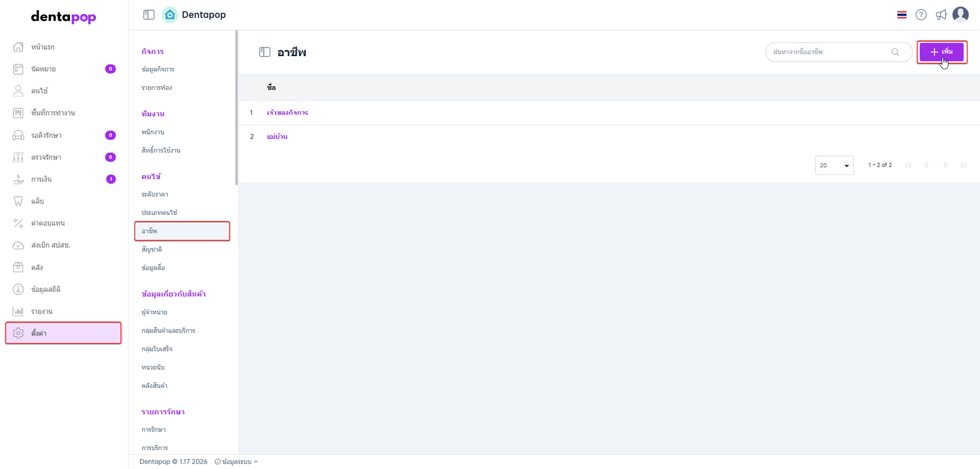Click the การเงิน badge showing 1
The image size is (980, 469).
(111, 179)
